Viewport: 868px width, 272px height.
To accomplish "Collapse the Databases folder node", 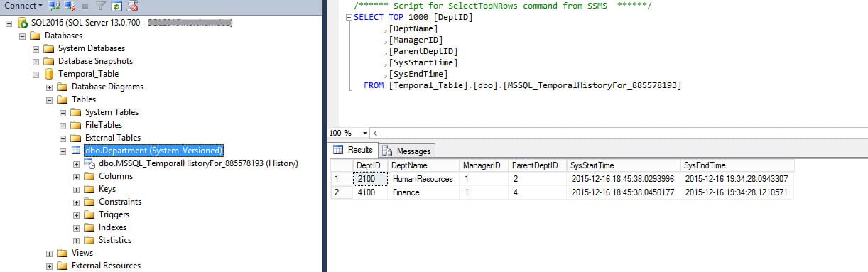I will [x=23, y=36].
